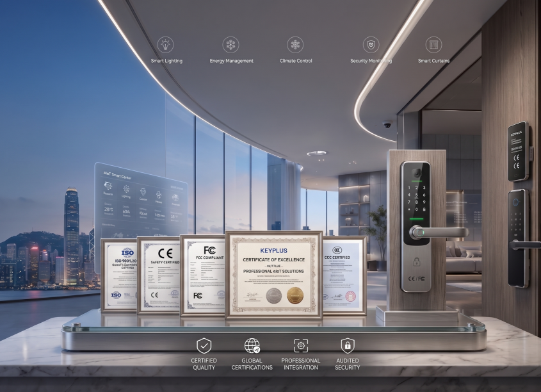
Task: Open the Security Monitoring shield icon
Action: [x=371, y=45]
